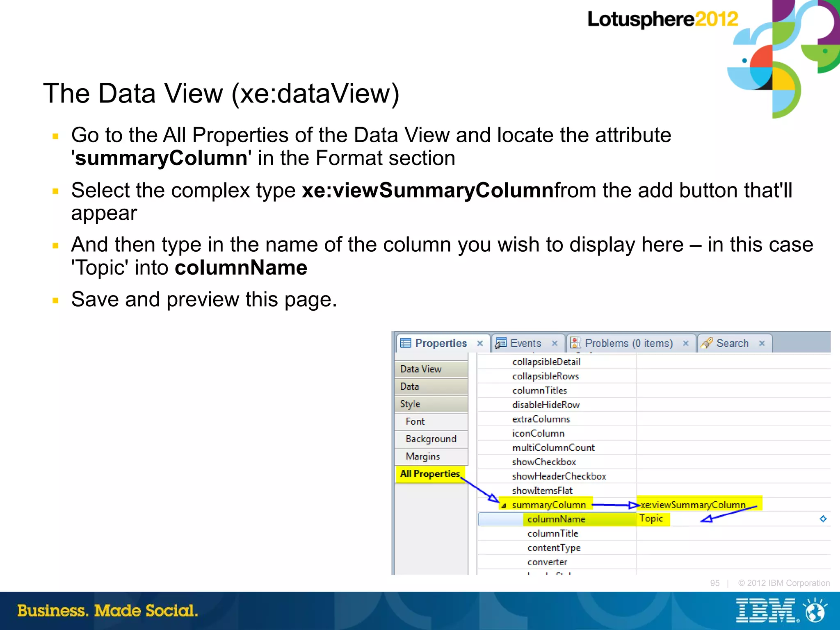The image size is (840, 630).
Task: Close the Problems tab
Action: click(x=685, y=343)
